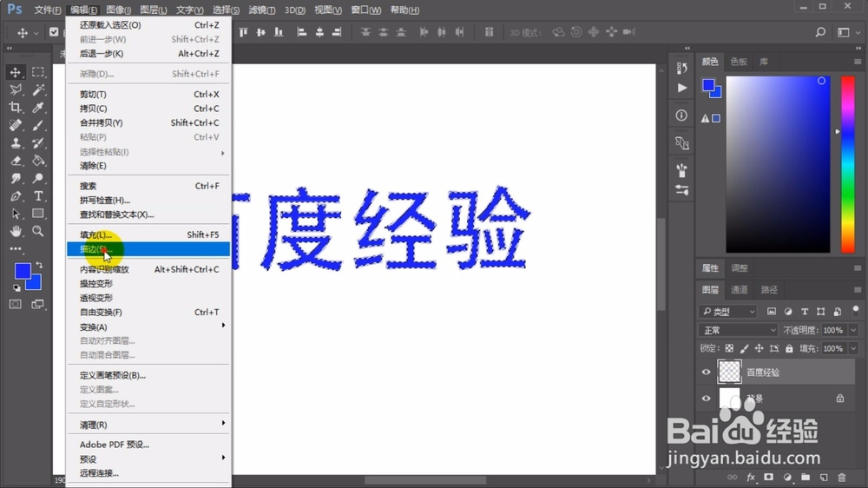Choose 描边(S)... from Edit menu
The image size is (868, 488).
(148, 249)
